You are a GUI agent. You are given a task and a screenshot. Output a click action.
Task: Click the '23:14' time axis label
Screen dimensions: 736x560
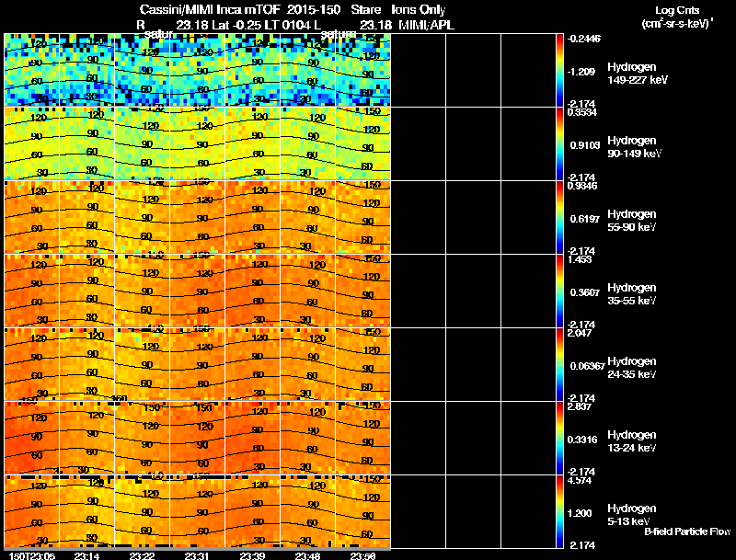tap(86, 555)
